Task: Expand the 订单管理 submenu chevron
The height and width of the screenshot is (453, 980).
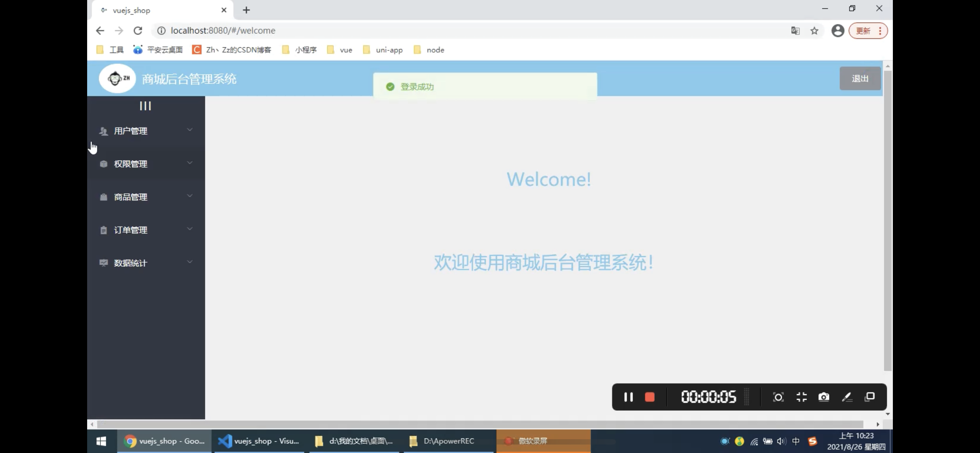Action: pos(190,229)
